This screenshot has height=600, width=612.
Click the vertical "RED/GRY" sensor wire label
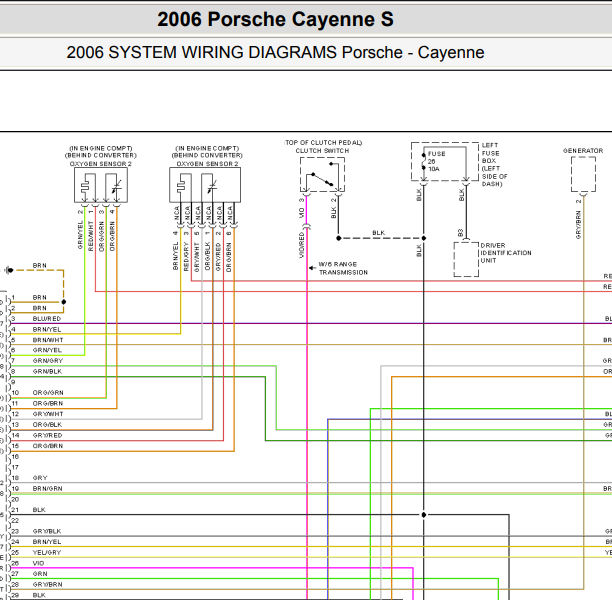[186, 256]
